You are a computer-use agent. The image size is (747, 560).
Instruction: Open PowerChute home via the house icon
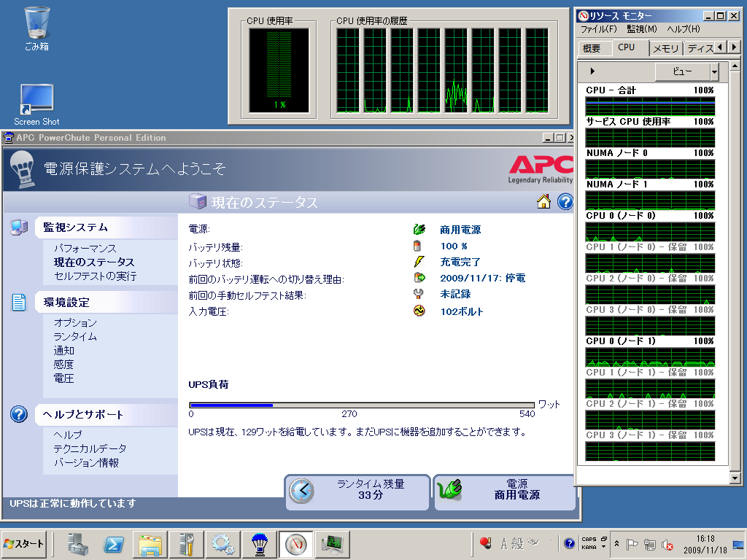pos(544,202)
